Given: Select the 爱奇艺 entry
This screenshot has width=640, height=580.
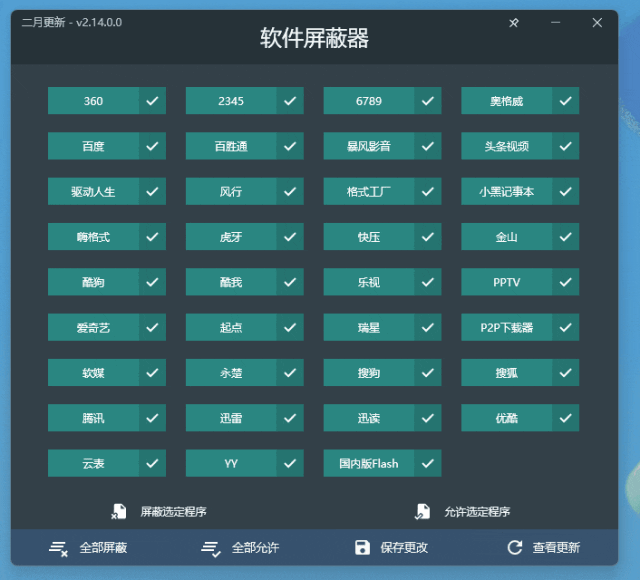Looking at the screenshot, I should tap(93, 327).
